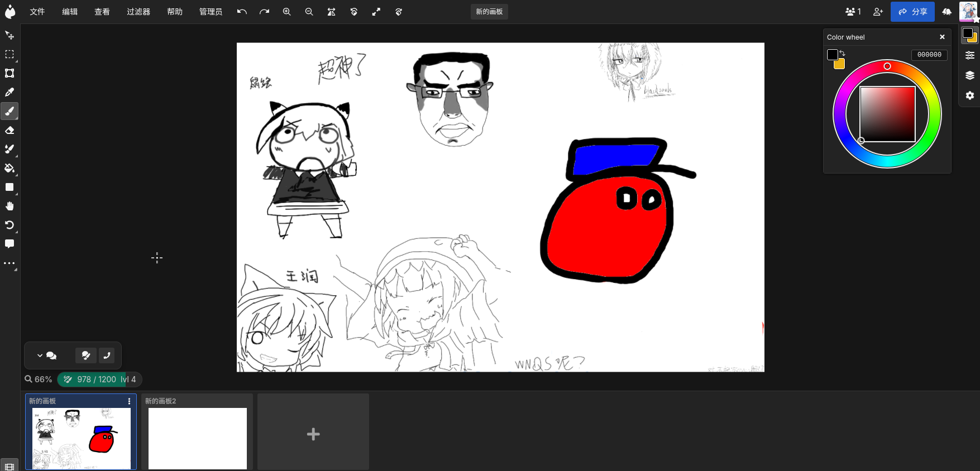Open the 文件 menu
The image size is (980, 471).
[37, 12]
